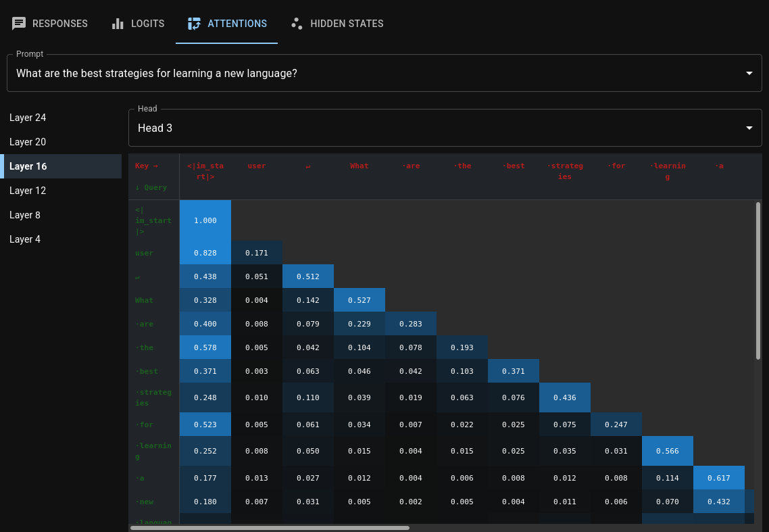Select Layer 4 in the layer list
Image resolution: width=769 pixels, height=532 pixels.
61,239
